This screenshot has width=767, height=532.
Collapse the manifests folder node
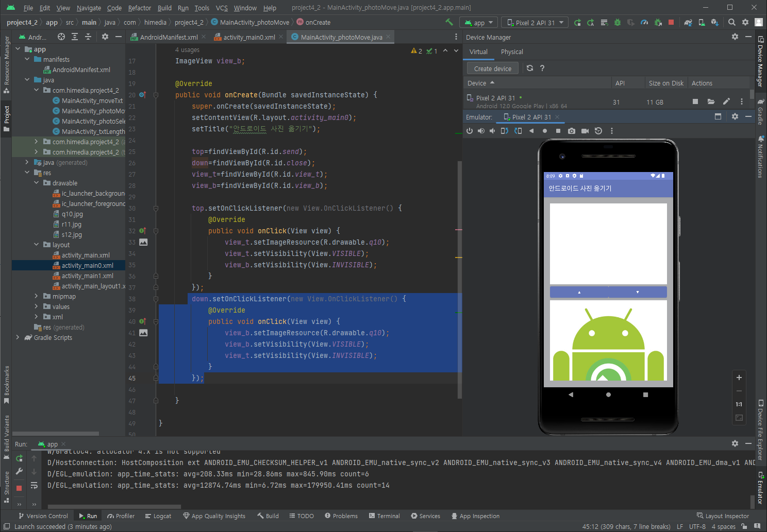27,59
